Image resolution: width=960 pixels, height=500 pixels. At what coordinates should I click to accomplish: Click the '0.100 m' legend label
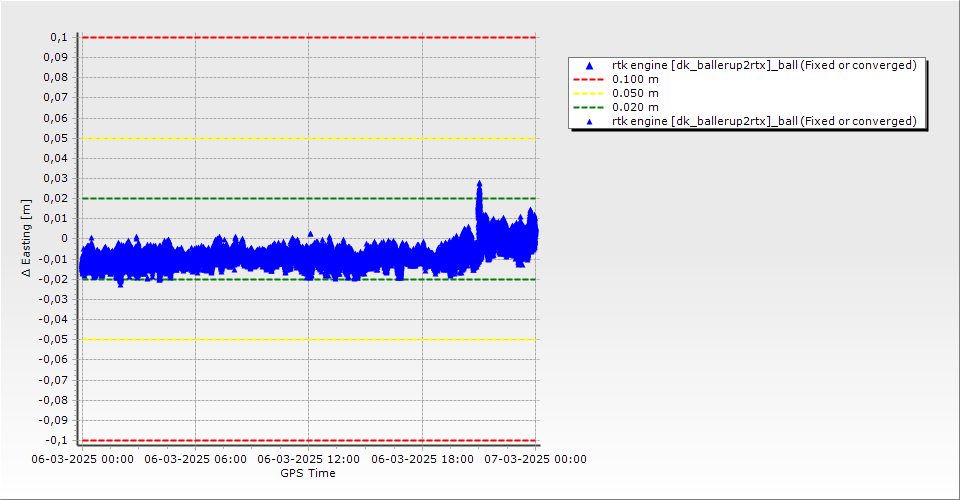pyautogui.click(x=635, y=80)
